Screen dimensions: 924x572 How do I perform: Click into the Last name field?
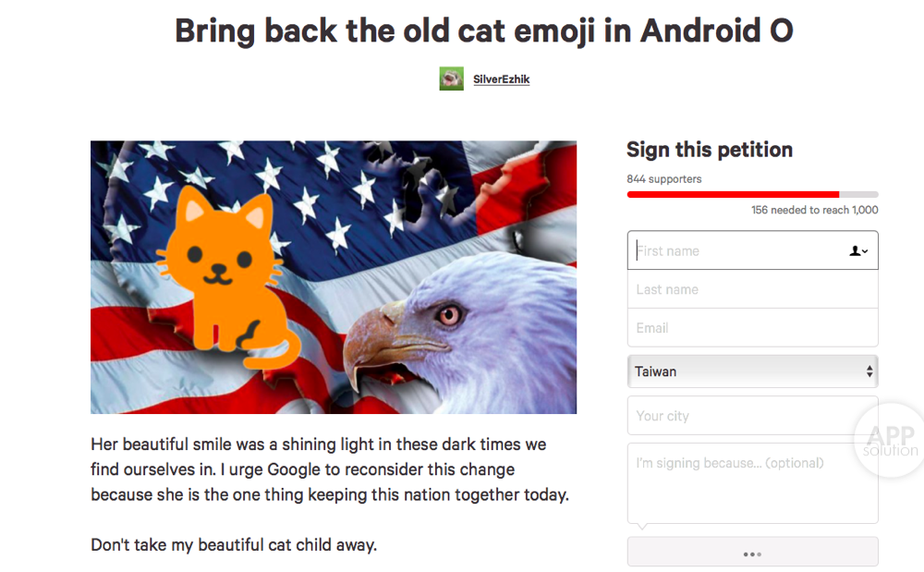click(752, 289)
